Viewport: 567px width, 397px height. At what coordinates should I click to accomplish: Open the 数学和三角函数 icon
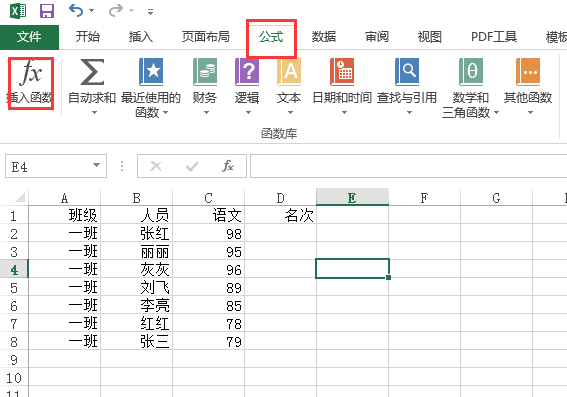[471, 72]
